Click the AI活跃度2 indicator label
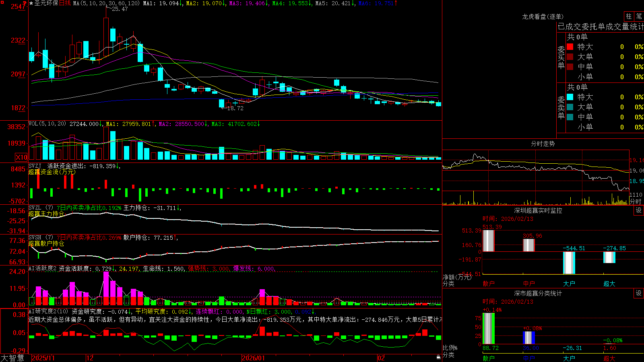644x362 pixels. [x=42, y=268]
